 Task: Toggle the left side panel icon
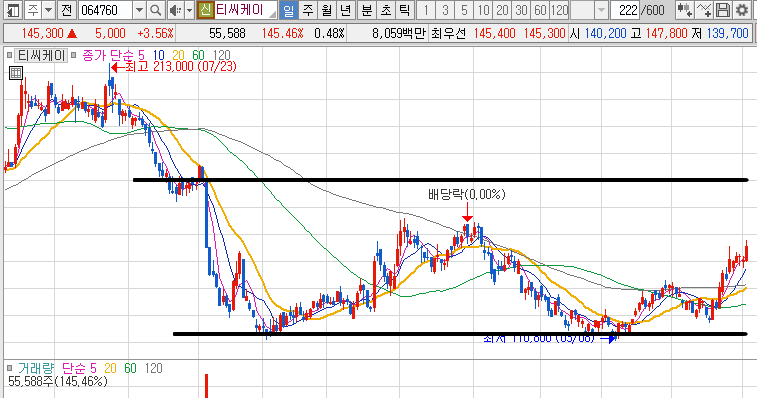click(x=13, y=10)
